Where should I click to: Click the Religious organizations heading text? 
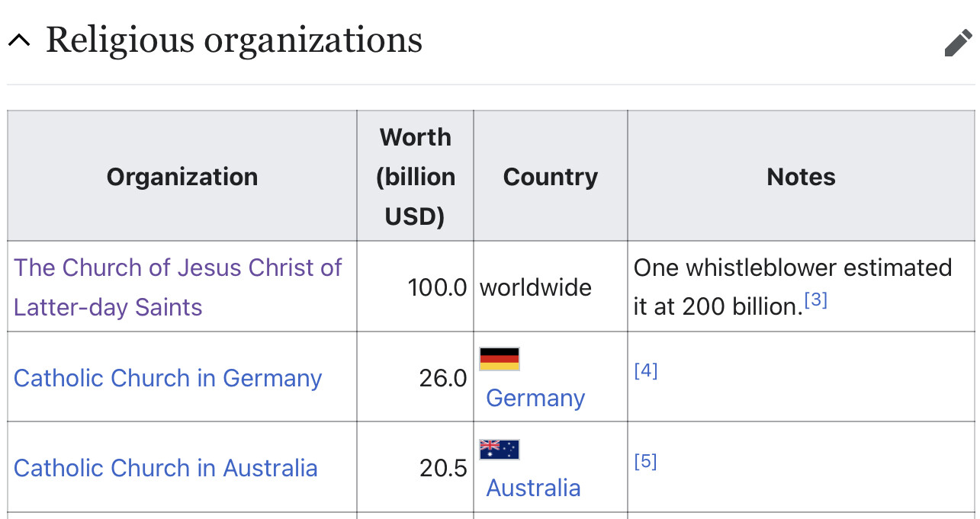[234, 40]
